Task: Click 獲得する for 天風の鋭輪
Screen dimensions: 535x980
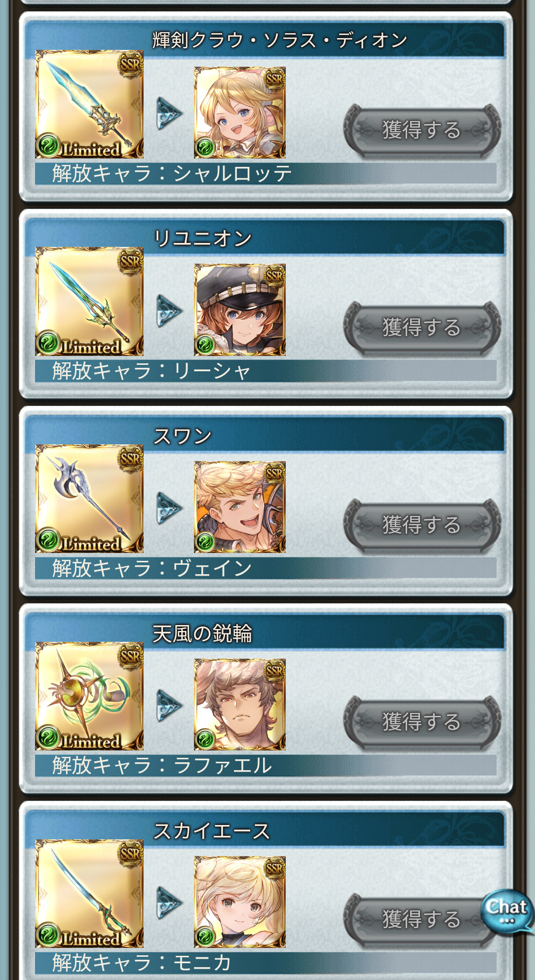Action: 422,722
